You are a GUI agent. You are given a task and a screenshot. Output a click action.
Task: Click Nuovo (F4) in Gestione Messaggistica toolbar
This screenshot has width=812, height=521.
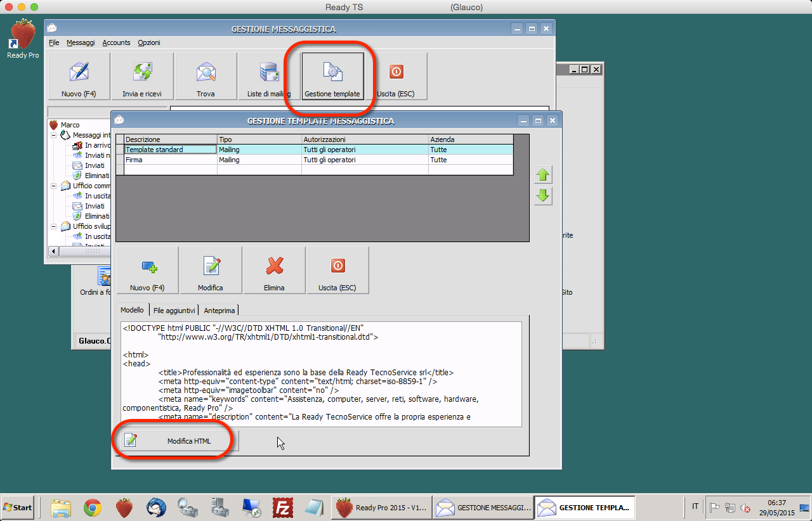pos(79,76)
